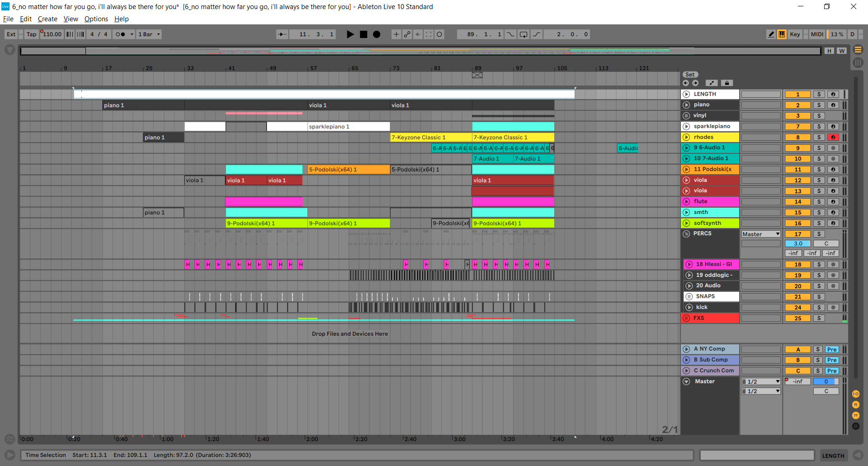868x466 pixels.
Task: Click the D overload indicator button
Action: pos(852,34)
